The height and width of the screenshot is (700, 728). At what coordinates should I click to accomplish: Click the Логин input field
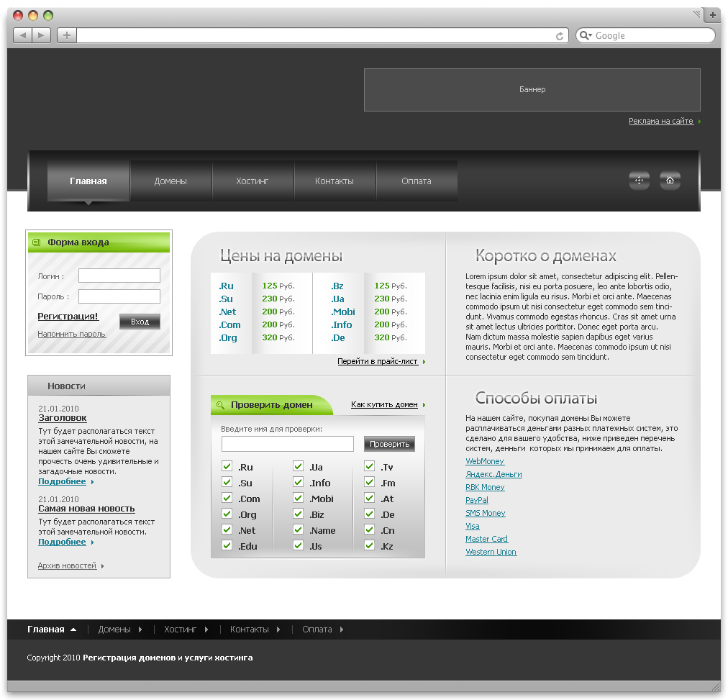119,276
